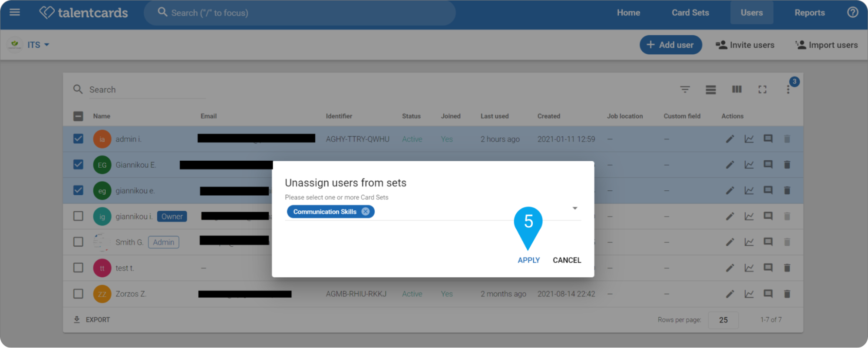Toggle the select-all header checkbox
This screenshot has height=348, width=868.
click(x=78, y=116)
